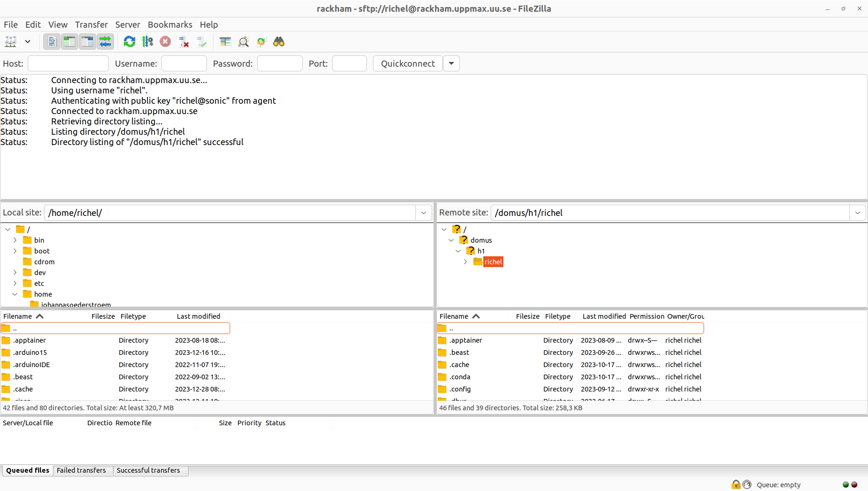The height and width of the screenshot is (491, 868).
Task: Click the speed limits indicator icon
Action: pos(747,484)
